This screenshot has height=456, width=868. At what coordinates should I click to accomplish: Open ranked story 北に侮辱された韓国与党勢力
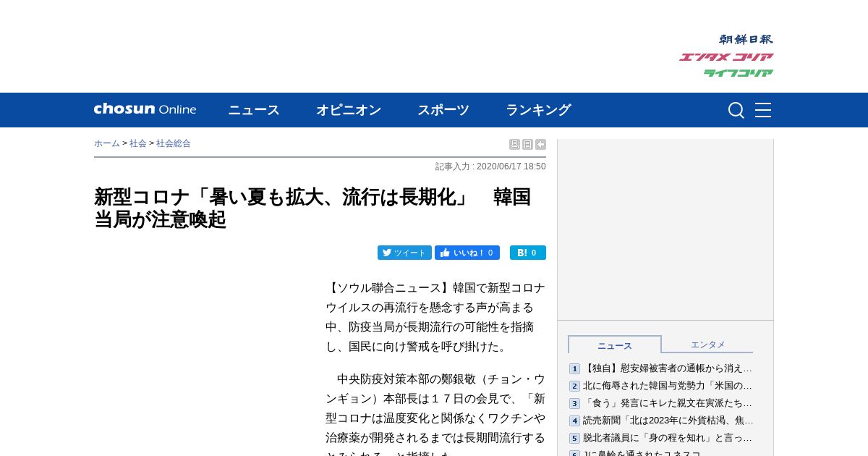click(668, 386)
